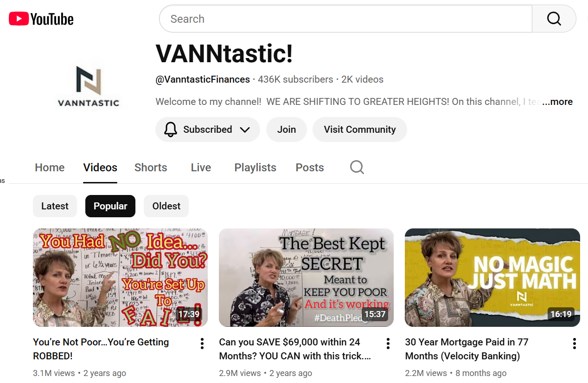Select the Oldest sort chip

pyautogui.click(x=166, y=206)
